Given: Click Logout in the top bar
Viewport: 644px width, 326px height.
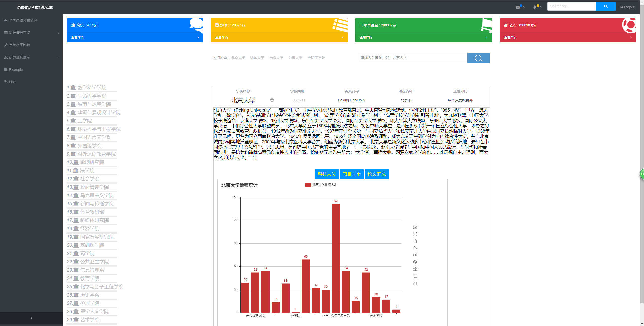Looking at the screenshot, I should [627, 7].
